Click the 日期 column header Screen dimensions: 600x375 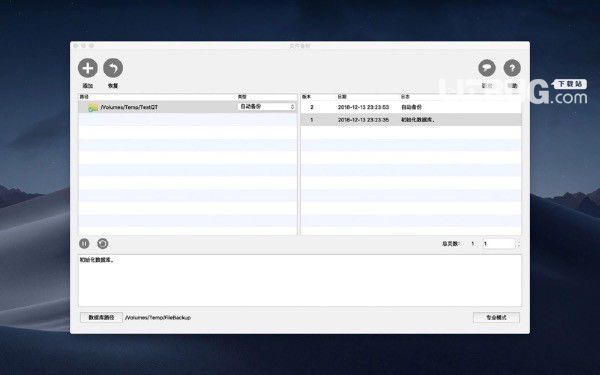(x=342, y=97)
